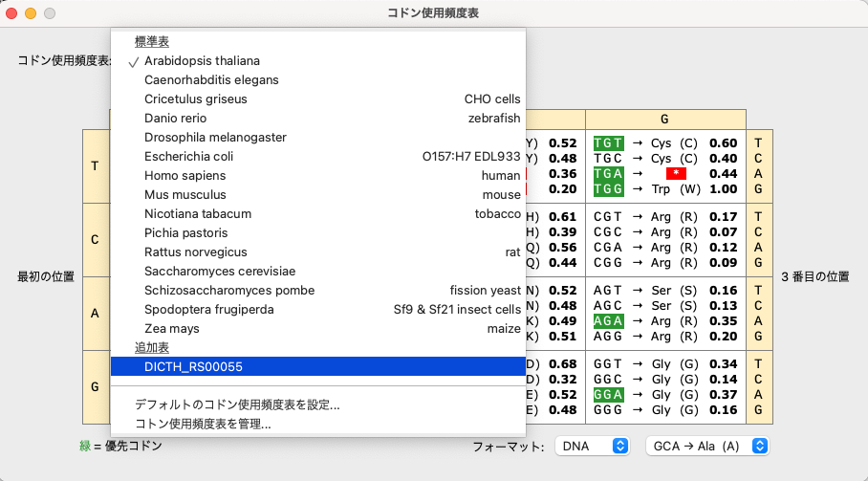Click first-position A row header

[96, 314]
